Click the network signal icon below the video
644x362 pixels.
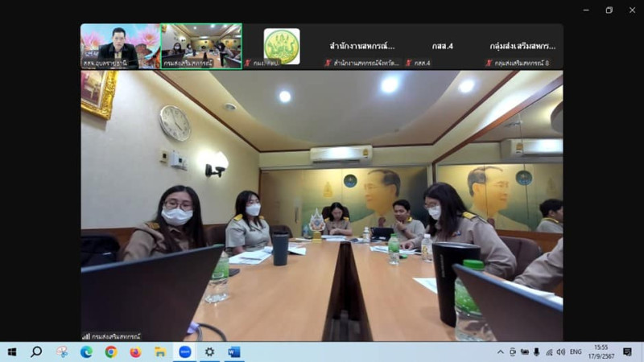click(x=86, y=336)
